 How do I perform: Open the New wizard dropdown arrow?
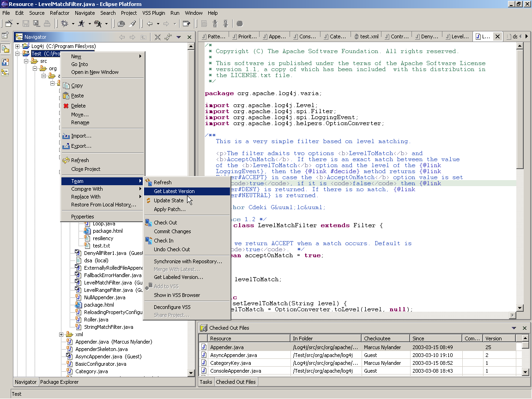(18, 24)
